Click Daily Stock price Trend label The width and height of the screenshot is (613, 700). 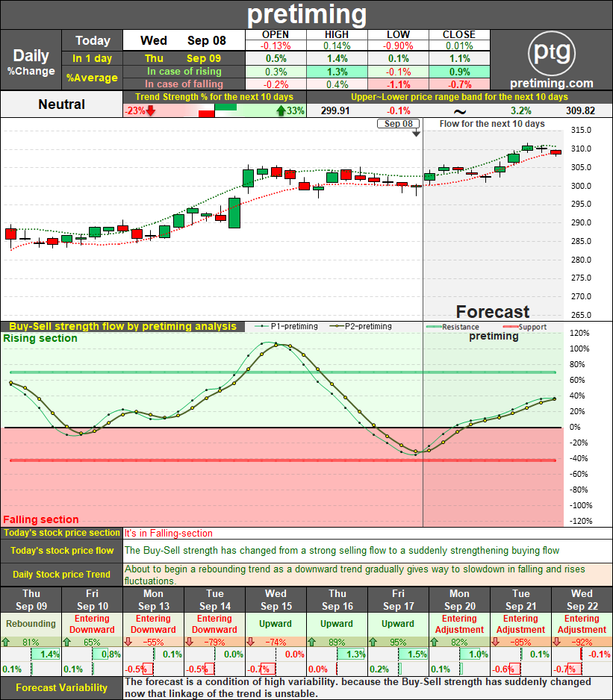point(62,575)
